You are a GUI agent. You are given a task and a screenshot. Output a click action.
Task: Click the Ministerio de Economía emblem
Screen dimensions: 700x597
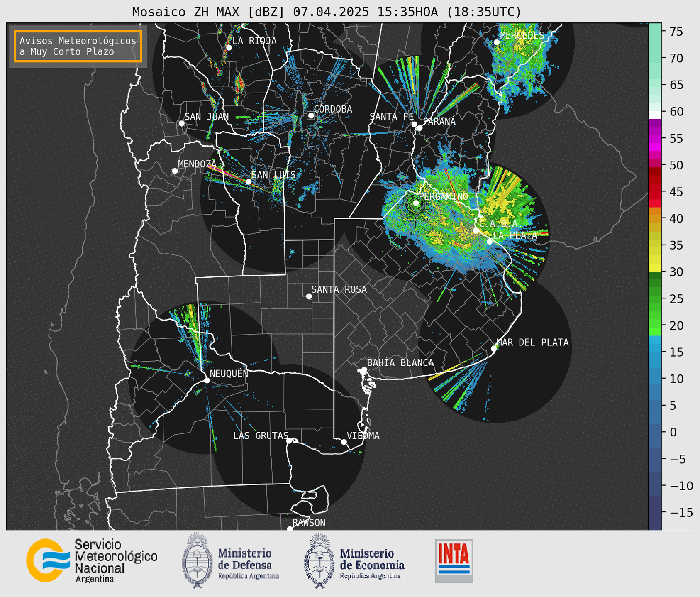tap(320, 560)
